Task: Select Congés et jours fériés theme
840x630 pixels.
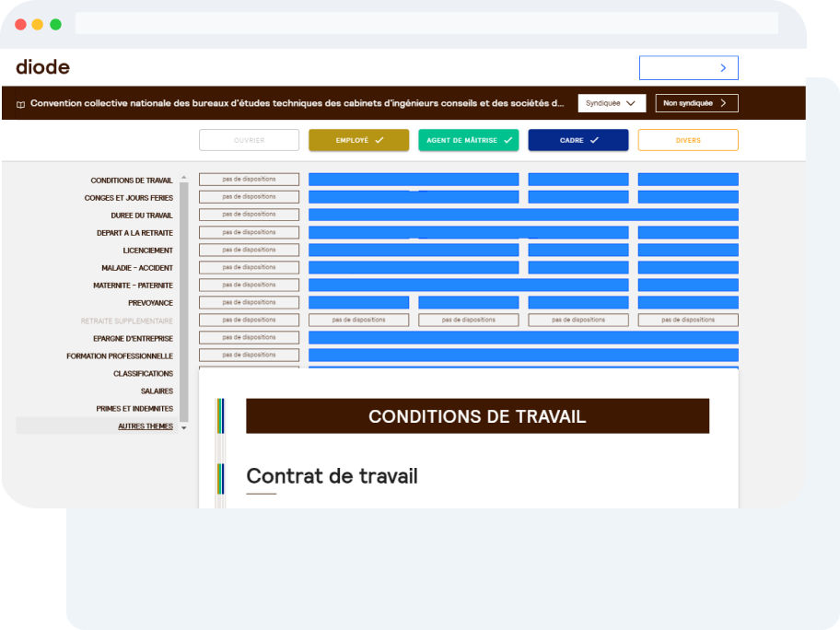Action: [x=129, y=198]
